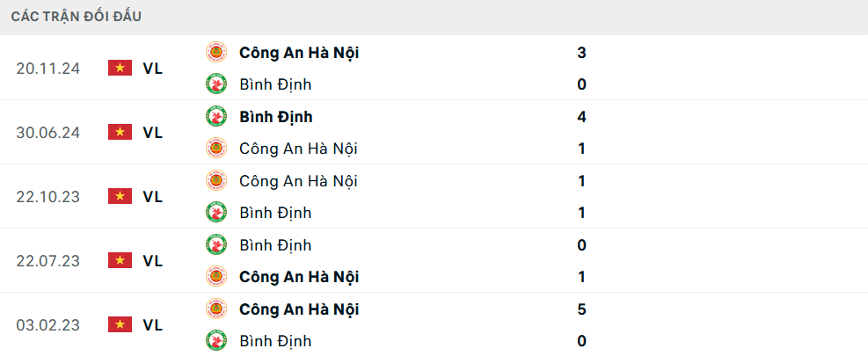This screenshot has height=356, width=868.
Task: Click Bình Định logo in 22.07.23 match
Action: click(215, 244)
